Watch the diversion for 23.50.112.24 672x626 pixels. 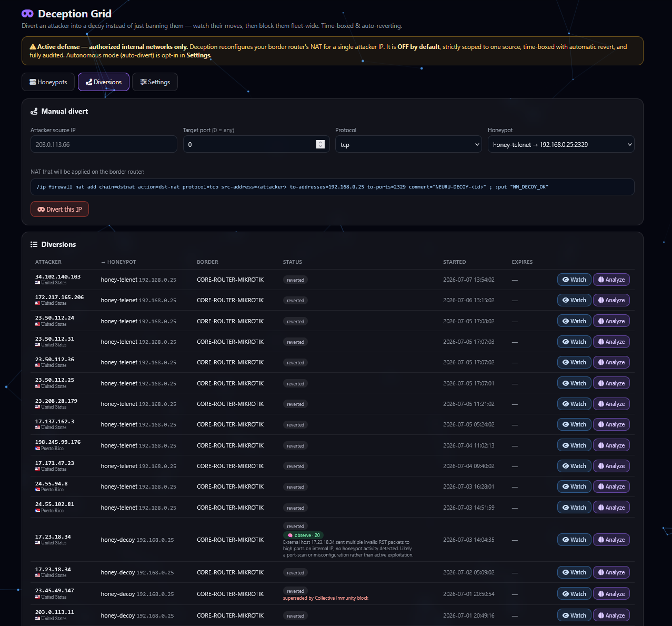(x=574, y=321)
